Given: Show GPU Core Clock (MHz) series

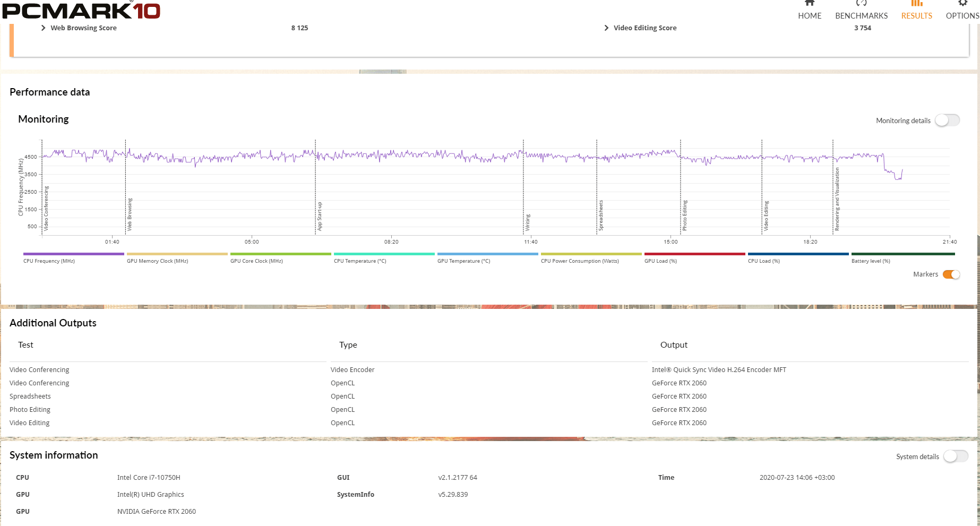Looking at the screenshot, I should pos(280,254).
